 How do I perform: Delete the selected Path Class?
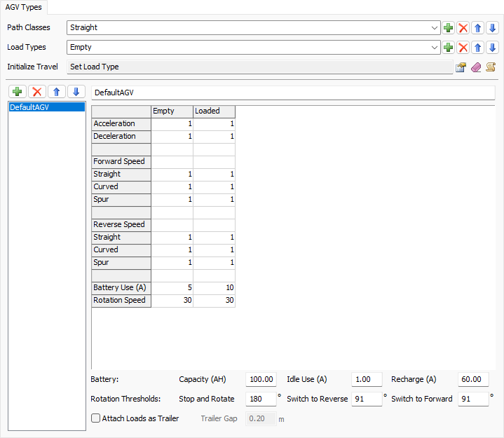point(463,28)
